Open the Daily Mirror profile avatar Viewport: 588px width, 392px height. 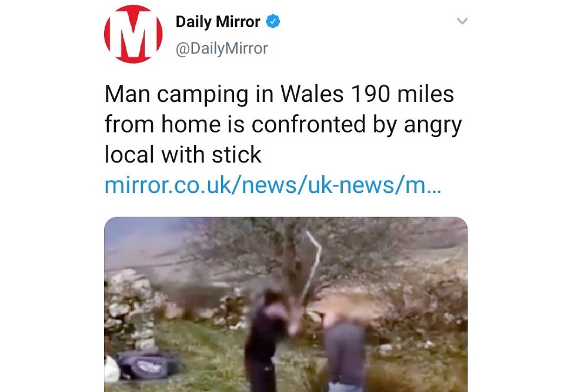point(133,34)
